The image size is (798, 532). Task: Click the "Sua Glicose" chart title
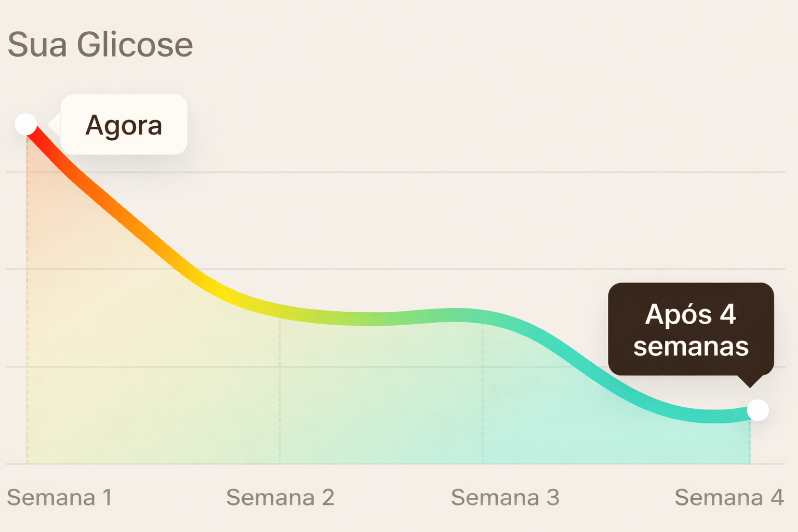(100, 45)
